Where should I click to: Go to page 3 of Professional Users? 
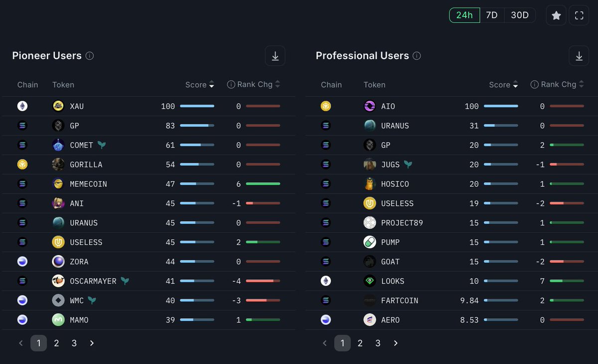click(x=378, y=343)
